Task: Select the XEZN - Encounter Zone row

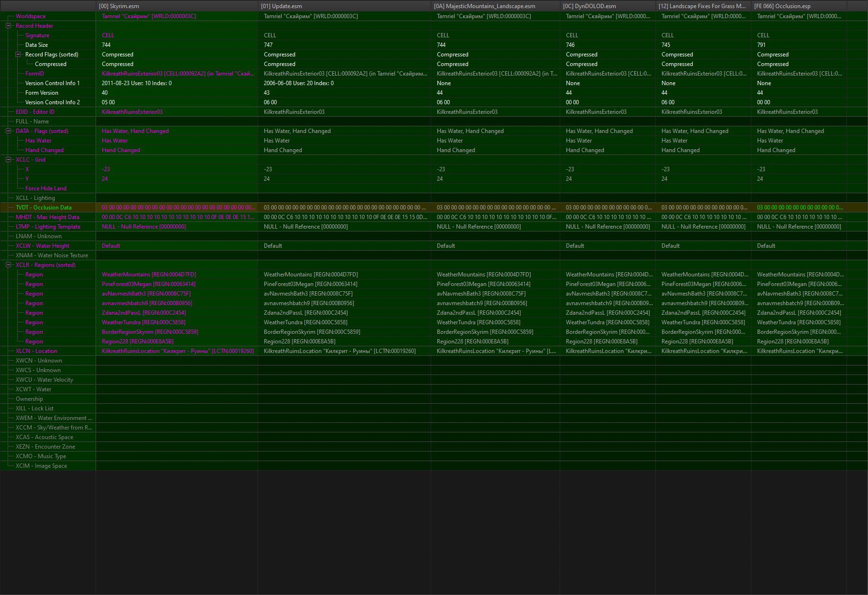Action: 45,447
